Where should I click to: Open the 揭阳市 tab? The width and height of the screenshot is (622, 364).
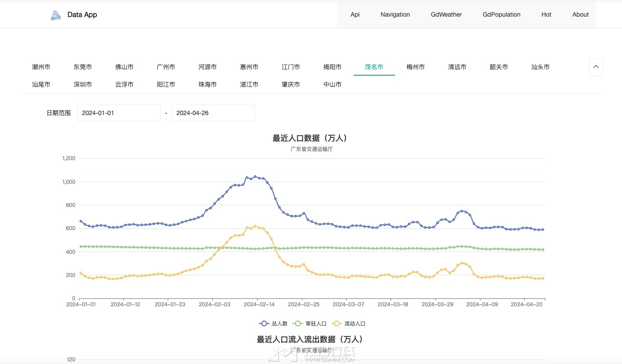pos(332,67)
